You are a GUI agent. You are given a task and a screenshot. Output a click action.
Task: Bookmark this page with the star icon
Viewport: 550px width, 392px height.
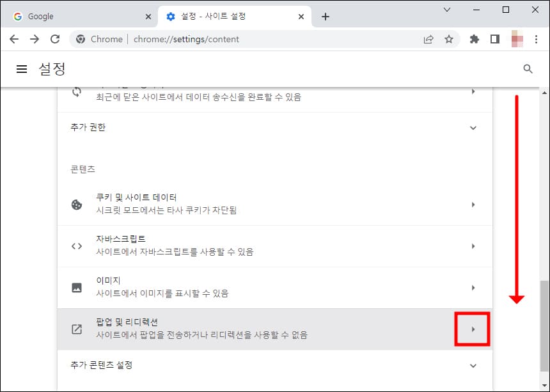tap(449, 39)
